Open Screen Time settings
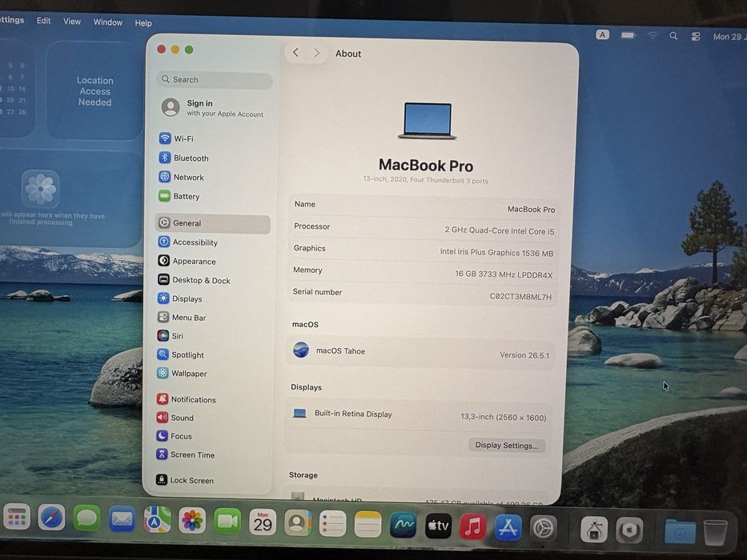 click(x=185, y=454)
